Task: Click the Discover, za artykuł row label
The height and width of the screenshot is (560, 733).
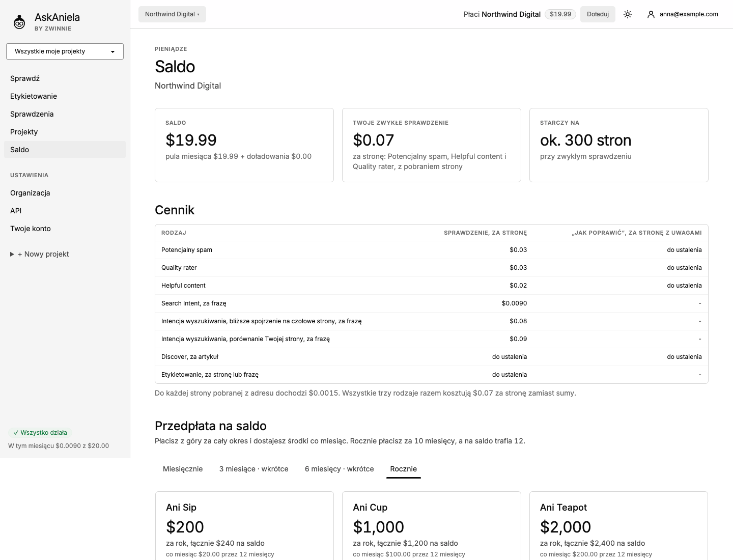Action: [190, 357]
